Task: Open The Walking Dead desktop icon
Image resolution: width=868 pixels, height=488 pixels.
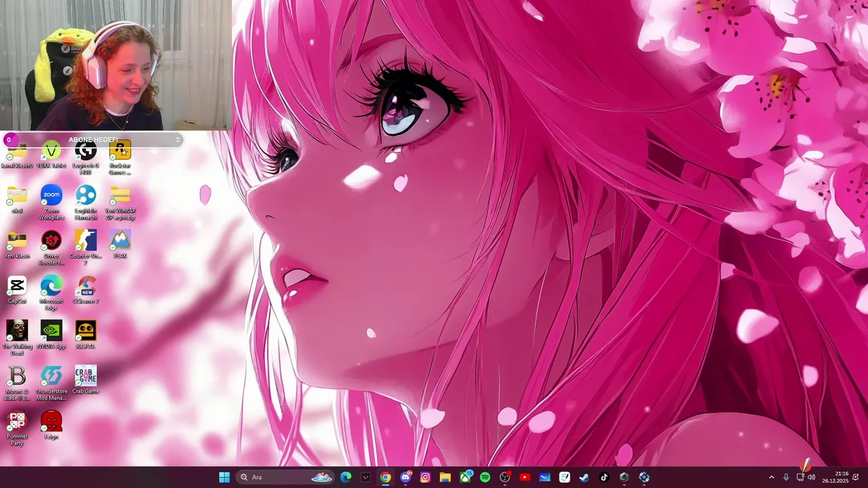Action: coord(17,338)
